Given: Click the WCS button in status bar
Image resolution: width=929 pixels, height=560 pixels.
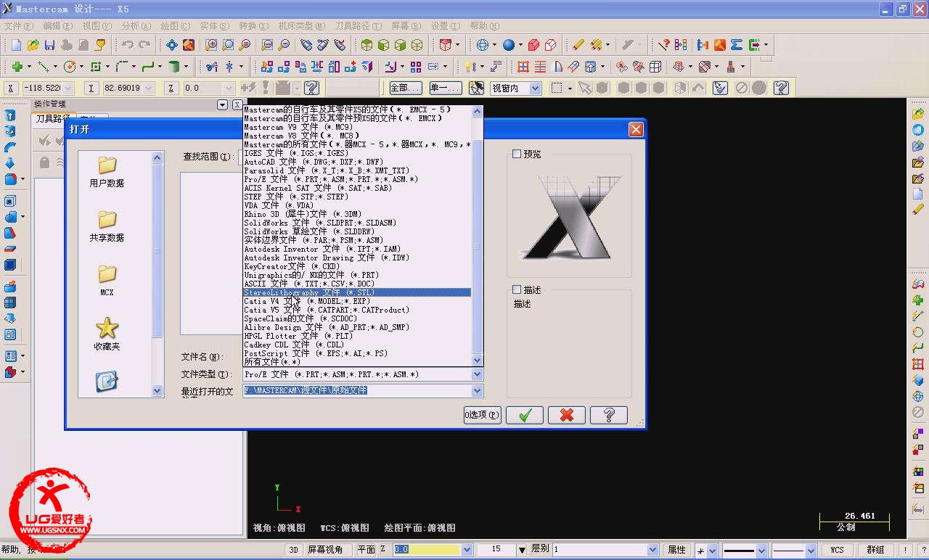Looking at the screenshot, I should click(837, 550).
